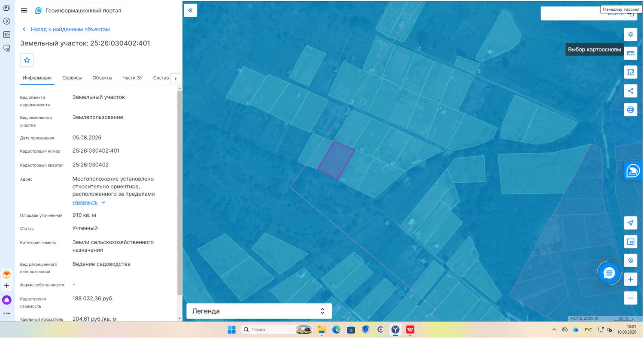Open File Explorer from the taskbar
This screenshot has width=644, height=362.
click(x=322, y=329)
